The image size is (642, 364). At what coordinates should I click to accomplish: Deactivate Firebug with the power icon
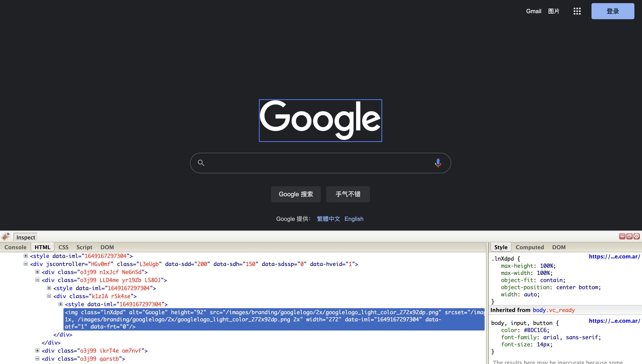636,236
